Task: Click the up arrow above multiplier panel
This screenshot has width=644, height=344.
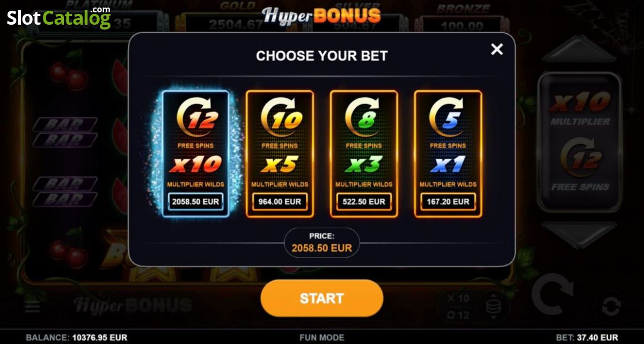Action: (x=580, y=49)
